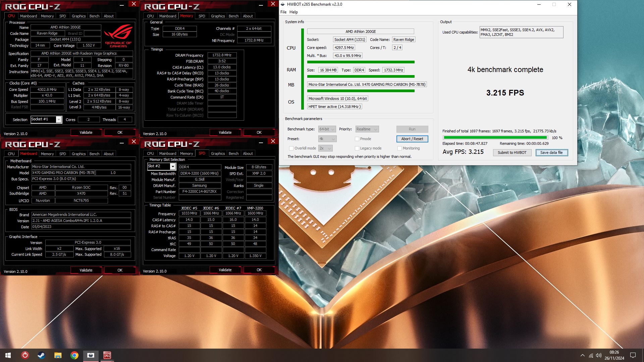644x362 pixels.
Task: Click the HWBOT Core speed 4297.5 MHz field
Action: [x=344, y=48]
